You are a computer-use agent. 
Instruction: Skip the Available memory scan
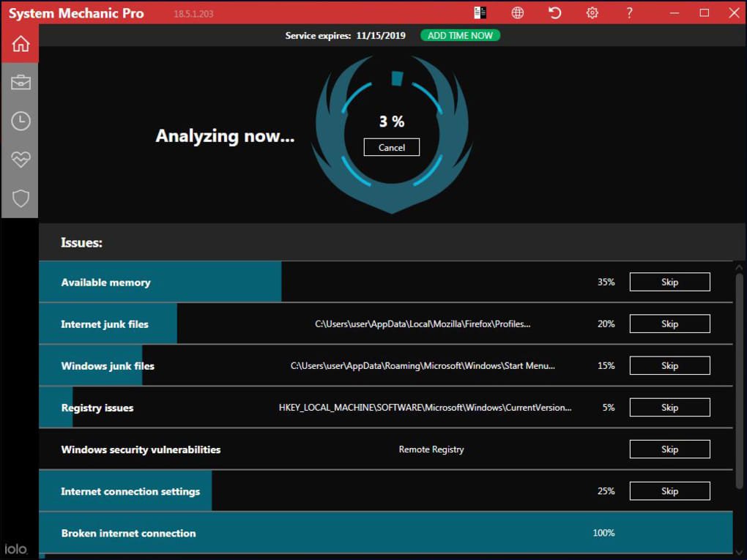coord(669,282)
